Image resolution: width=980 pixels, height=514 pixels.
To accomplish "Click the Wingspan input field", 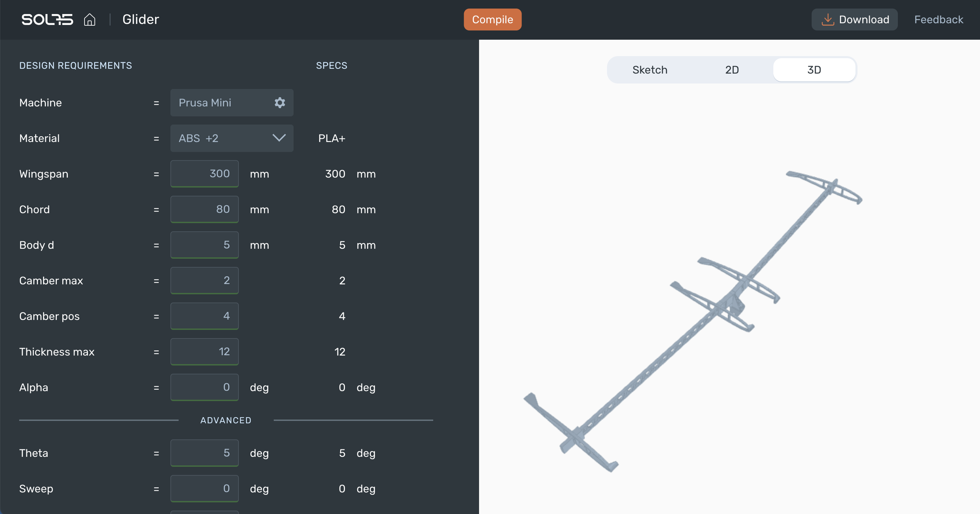I will click(x=204, y=174).
